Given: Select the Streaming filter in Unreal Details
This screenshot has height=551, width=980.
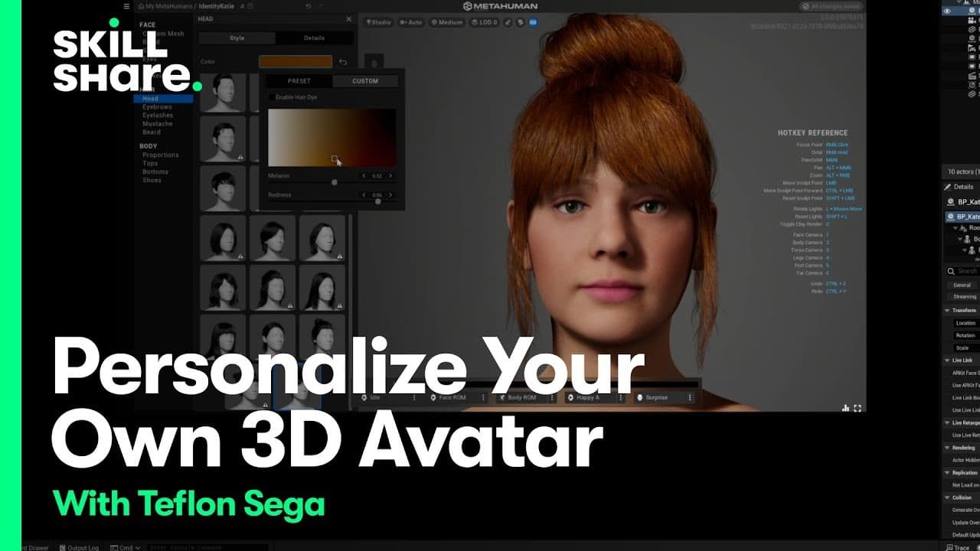Looking at the screenshot, I should (963, 296).
